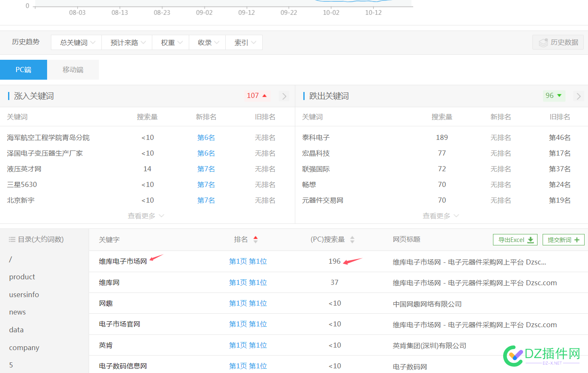Switch to the PC端 tab

(23, 70)
